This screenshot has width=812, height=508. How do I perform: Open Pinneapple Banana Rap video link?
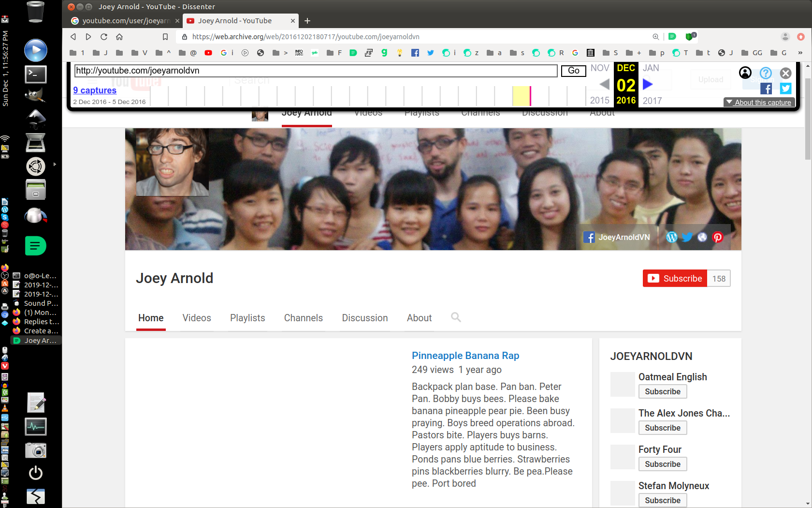[465, 356]
